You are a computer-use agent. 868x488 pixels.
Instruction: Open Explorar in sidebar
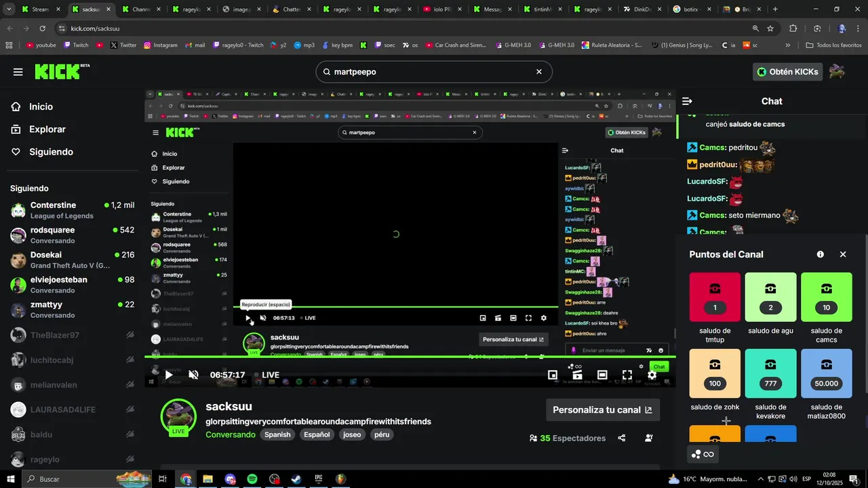point(39,129)
